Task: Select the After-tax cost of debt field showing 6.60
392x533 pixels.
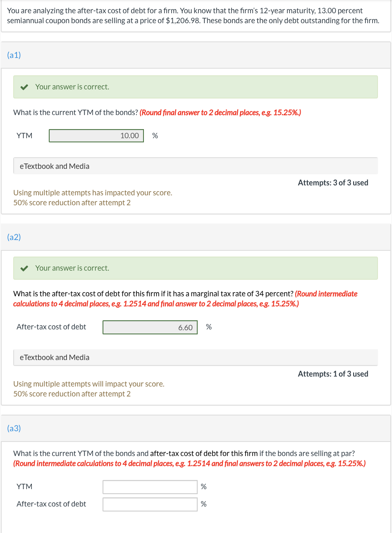Action: 150,327
